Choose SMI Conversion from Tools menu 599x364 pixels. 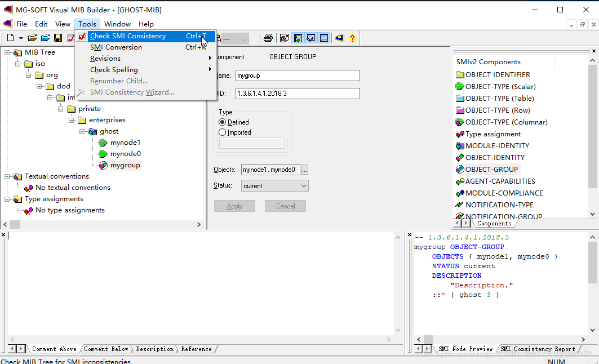pyautogui.click(x=145, y=47)
